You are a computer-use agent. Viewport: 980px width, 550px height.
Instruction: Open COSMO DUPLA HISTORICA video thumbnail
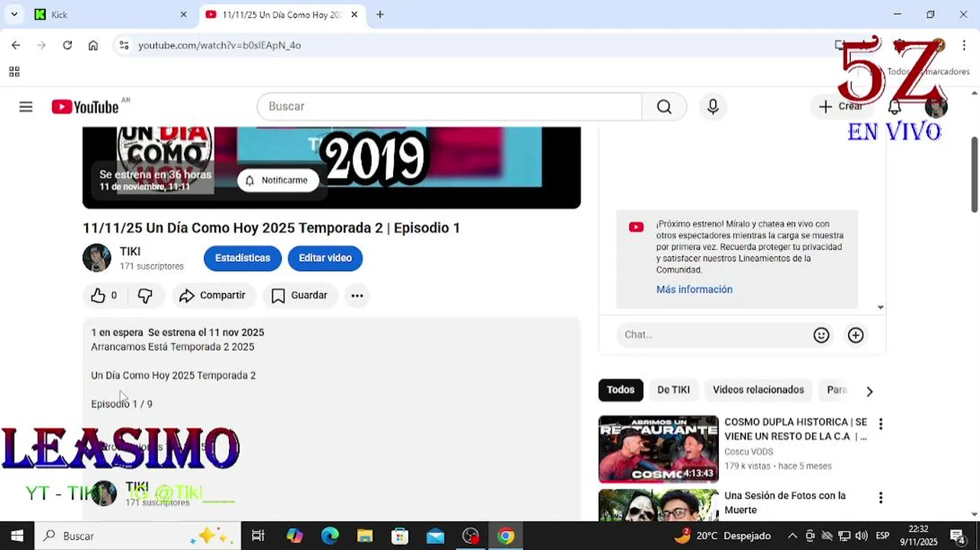coord(659,449)
